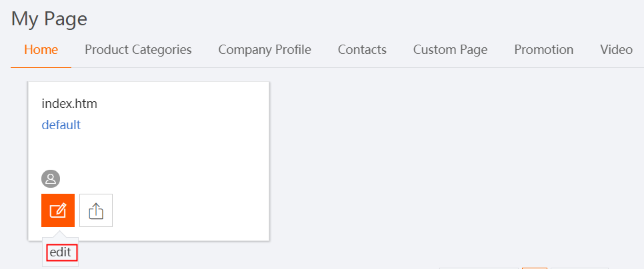Screen dimensions: 644x269
Task: Click empty gray background beside the card
Action: pos(452,164)
